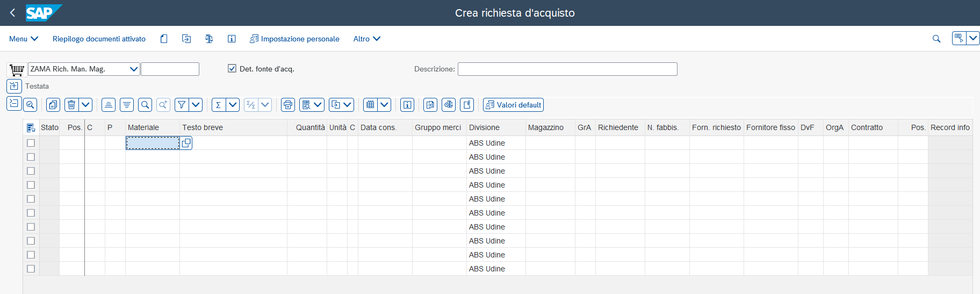
Task: Toggle the Det. fonte d'acq. checkbox
Action: tap(232, 68)
